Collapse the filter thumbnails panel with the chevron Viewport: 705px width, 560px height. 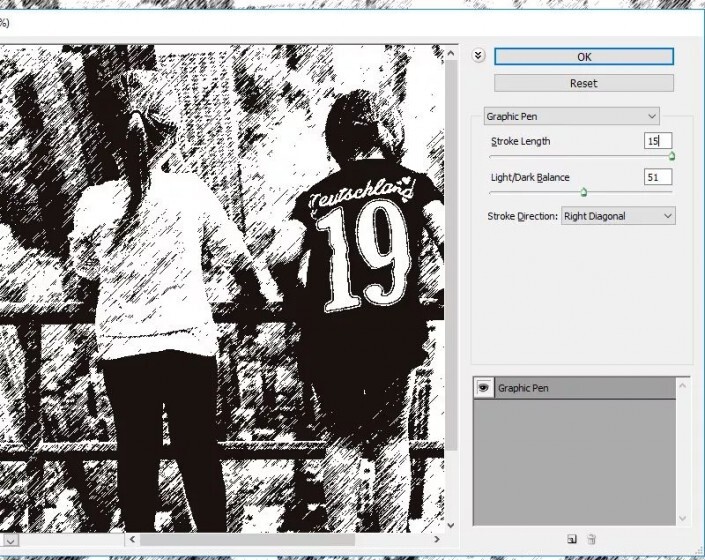pos(478,56)
